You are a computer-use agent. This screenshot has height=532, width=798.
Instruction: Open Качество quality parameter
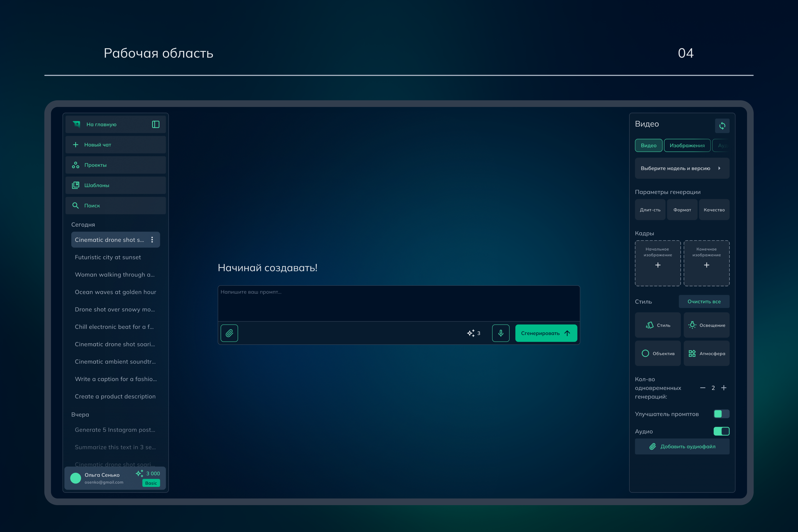point(714,210)
